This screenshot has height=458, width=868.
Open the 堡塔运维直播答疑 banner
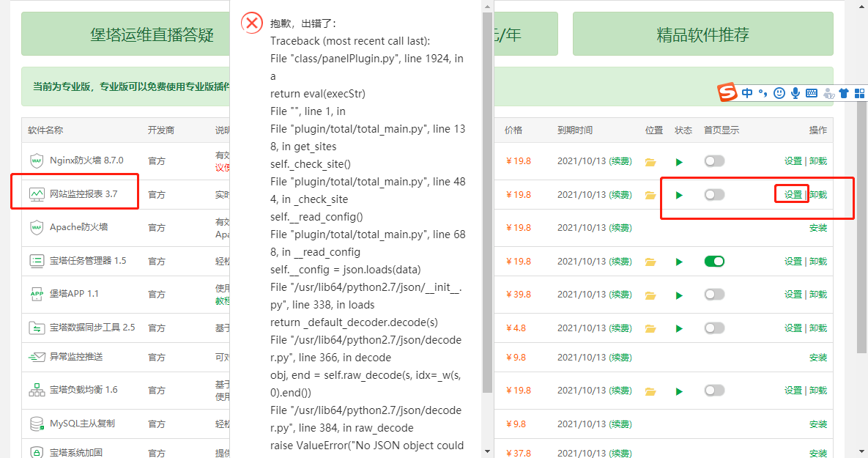point(126,34)
